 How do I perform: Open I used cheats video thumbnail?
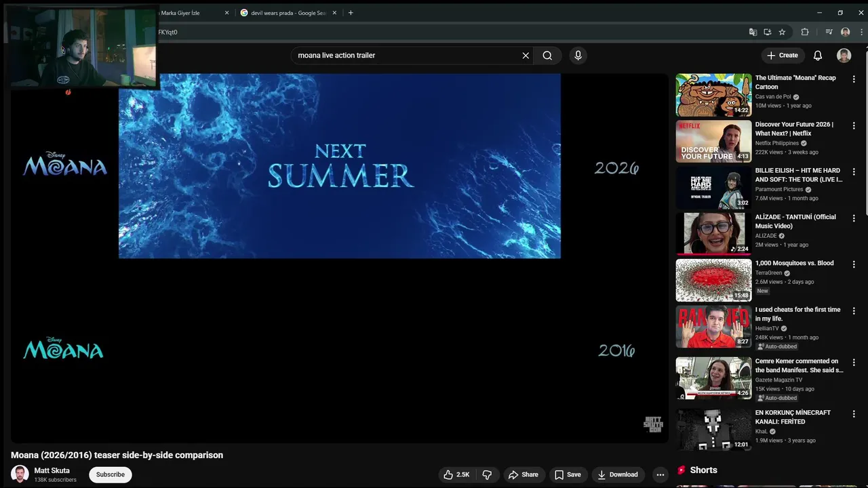(713, 327)
